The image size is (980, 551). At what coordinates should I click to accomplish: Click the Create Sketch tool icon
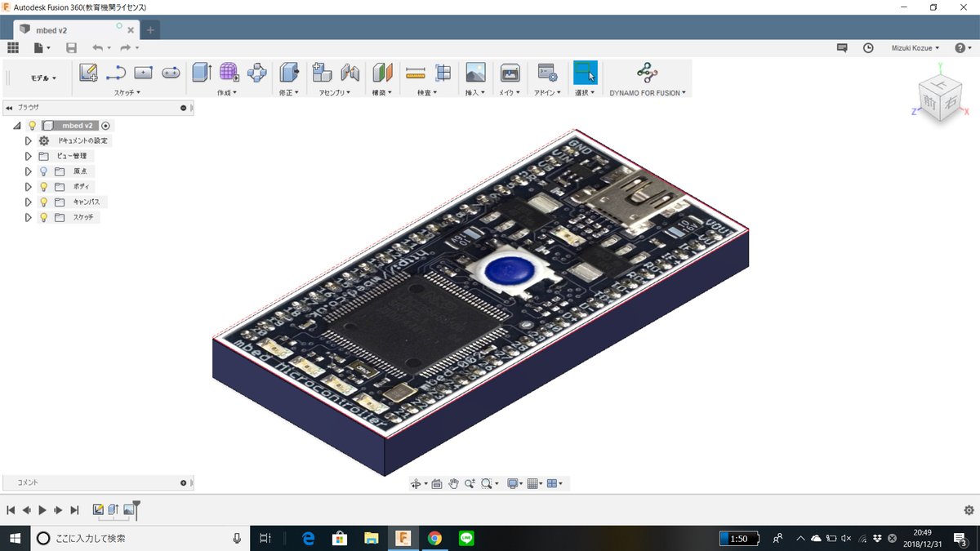[88, 73]
